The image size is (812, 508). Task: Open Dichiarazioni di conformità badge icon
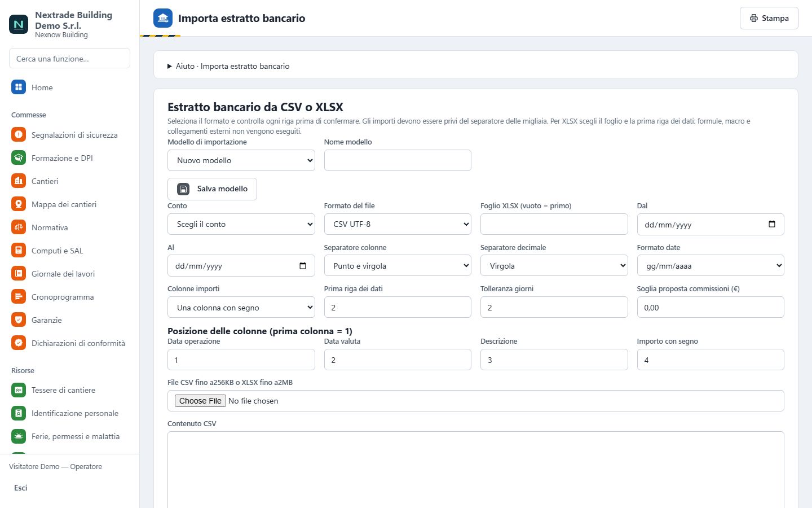19,343
